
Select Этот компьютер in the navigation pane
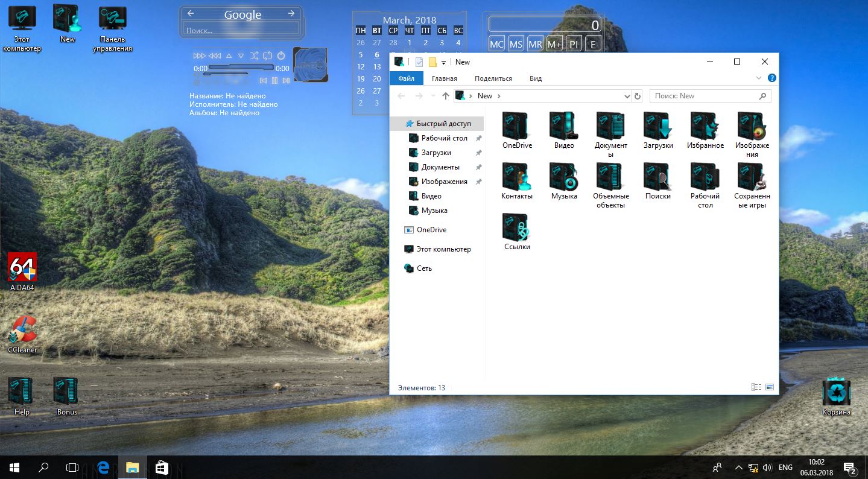coord(443,249)
